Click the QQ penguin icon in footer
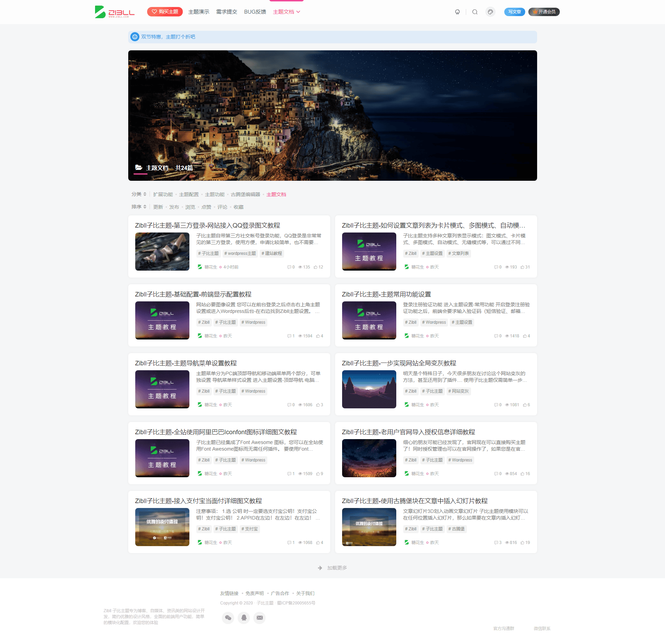The width and height of the screenshot is (665, 644). coord(244,618)
